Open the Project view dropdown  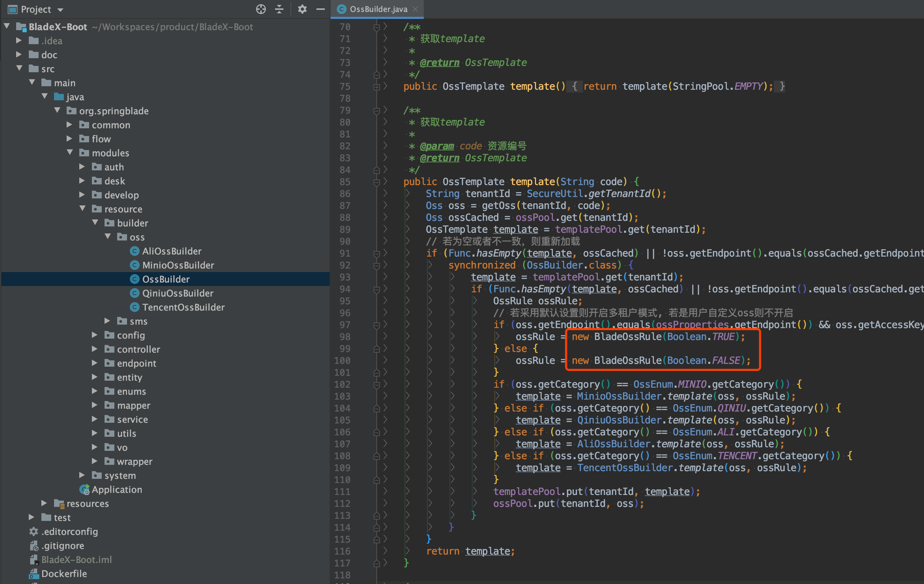(x=60, y=9)
